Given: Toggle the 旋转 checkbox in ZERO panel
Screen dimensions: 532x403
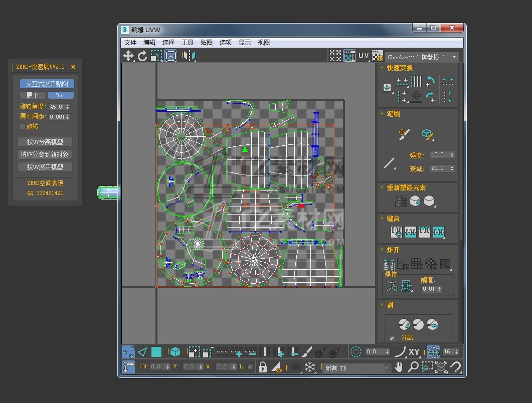Looking at the screenshot, I should pos(23,126).
